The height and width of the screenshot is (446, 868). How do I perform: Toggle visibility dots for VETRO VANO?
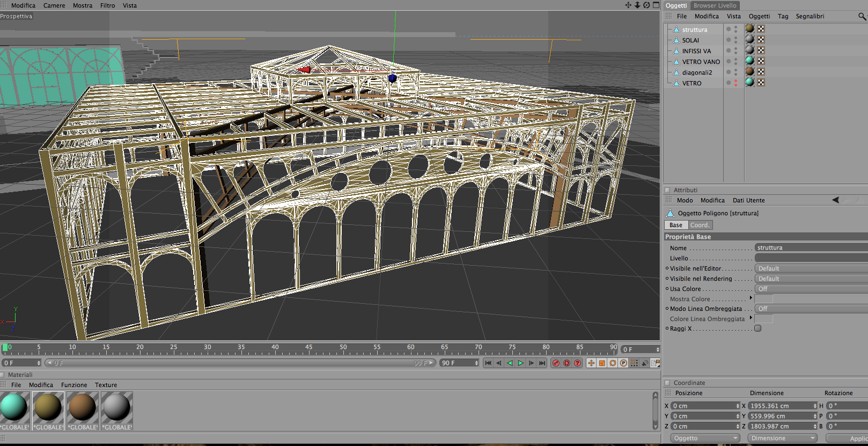[735, 62]
